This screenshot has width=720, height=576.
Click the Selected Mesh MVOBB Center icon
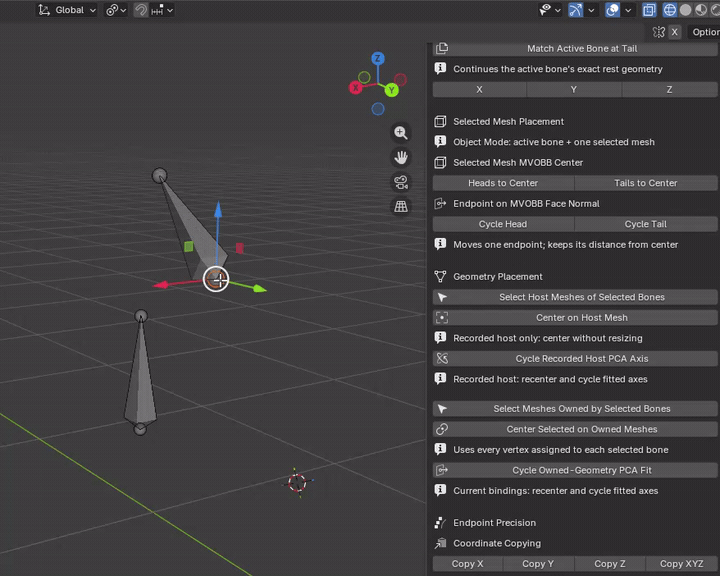pyautogui.click(x=440, y=162)
